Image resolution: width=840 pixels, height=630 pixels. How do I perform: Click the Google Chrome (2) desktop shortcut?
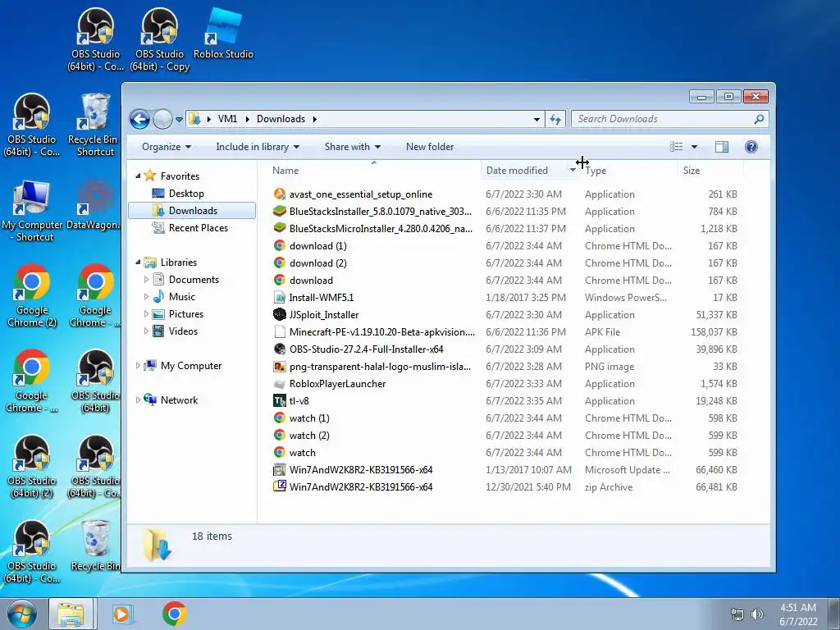point(32,295)
